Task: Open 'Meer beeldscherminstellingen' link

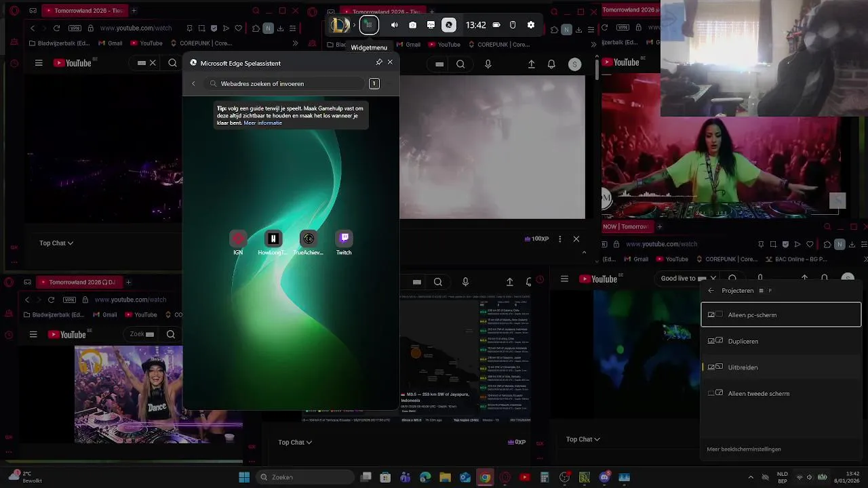Action: tap(744, 449)
